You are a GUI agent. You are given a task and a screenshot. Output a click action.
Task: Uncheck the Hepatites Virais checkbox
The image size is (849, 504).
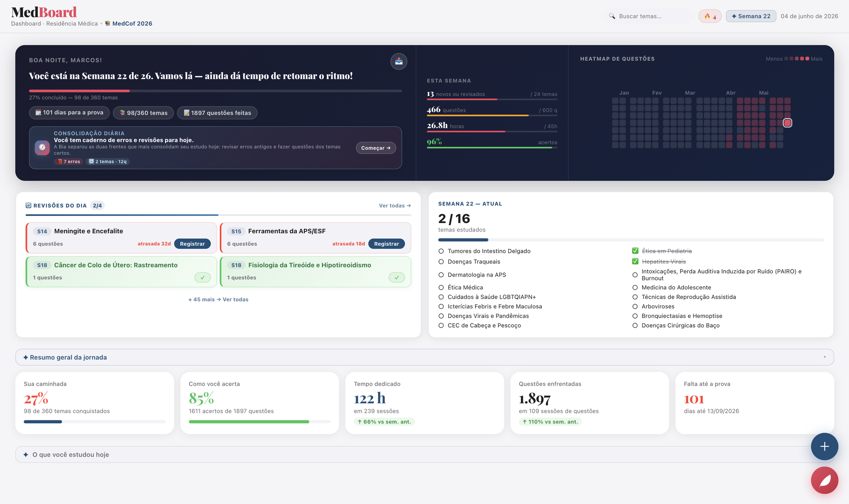[x=635, y=261]
